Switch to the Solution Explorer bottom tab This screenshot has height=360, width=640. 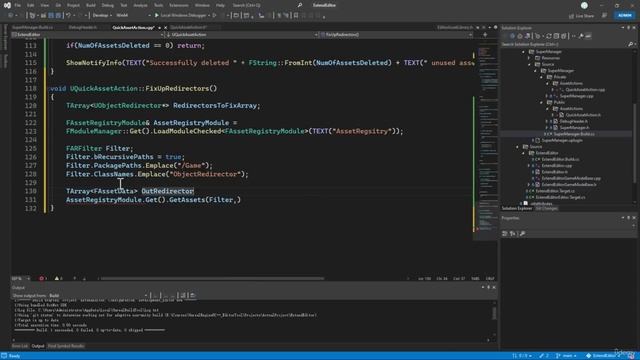pyautogui.click(x=517, y=209)
